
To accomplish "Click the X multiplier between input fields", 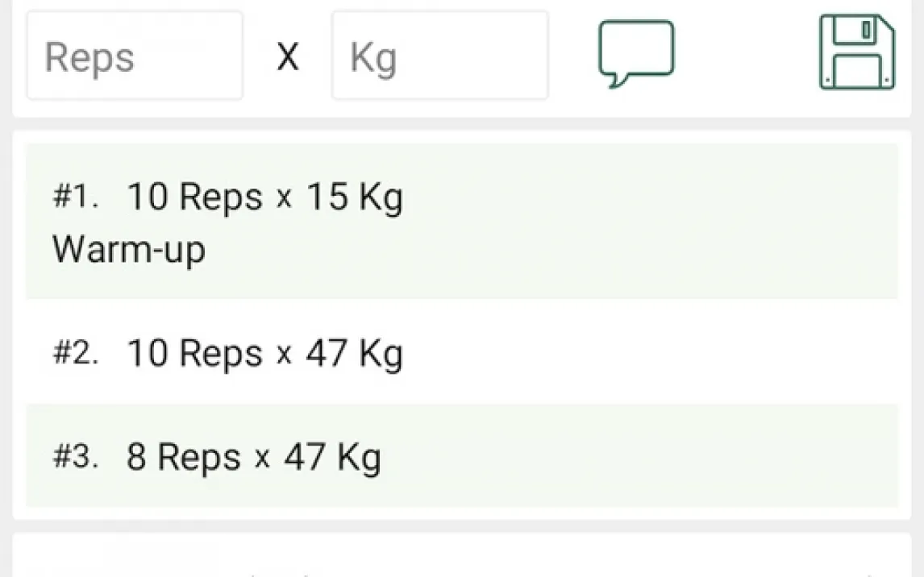I will [287, 57].
